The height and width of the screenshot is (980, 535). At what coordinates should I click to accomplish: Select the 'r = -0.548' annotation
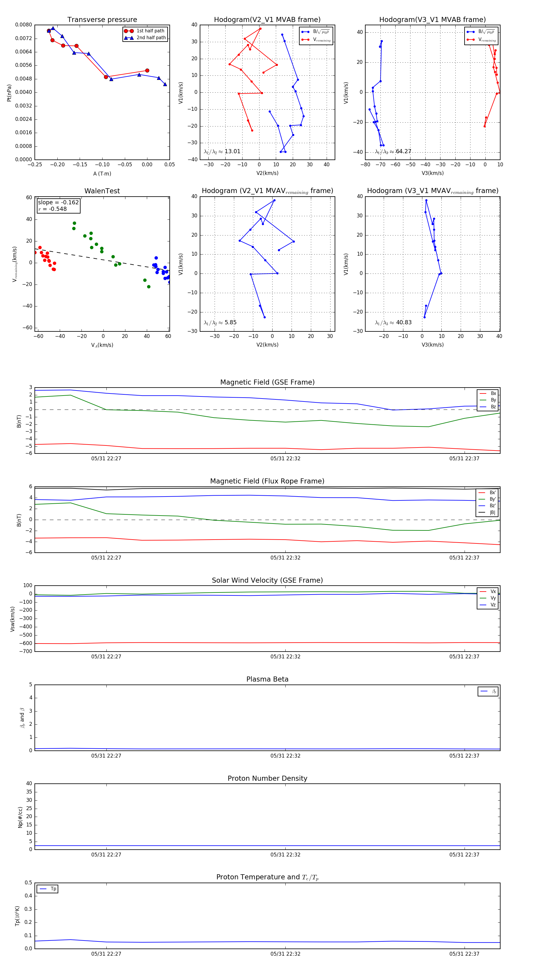[52, 209]
